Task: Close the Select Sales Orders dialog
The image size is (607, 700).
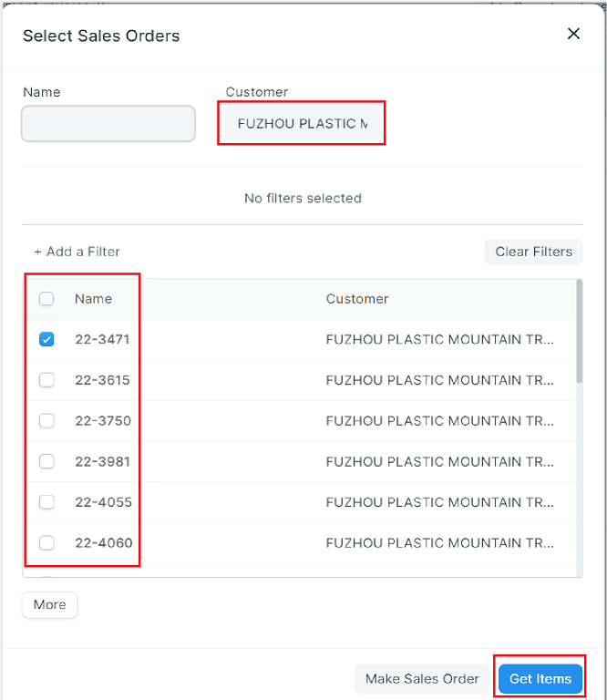Action: point(573,34)
